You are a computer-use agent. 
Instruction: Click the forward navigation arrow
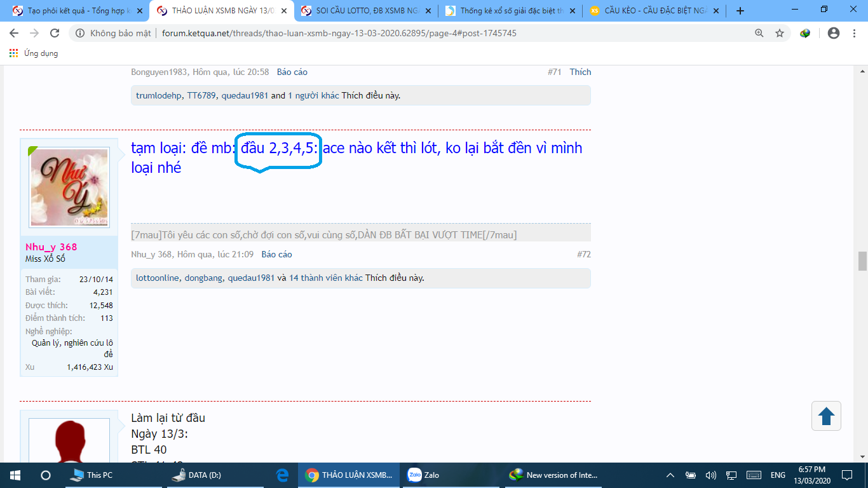(34, 33)
